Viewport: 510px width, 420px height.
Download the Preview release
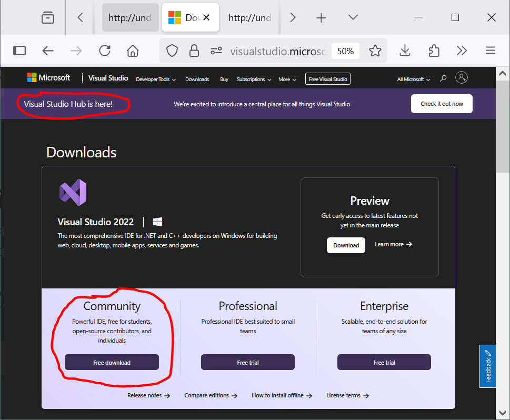click(x=346, y=245)
